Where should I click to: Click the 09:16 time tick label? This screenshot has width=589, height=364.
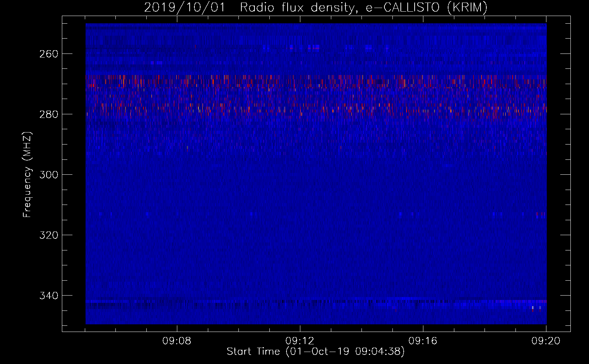[423, 341]
